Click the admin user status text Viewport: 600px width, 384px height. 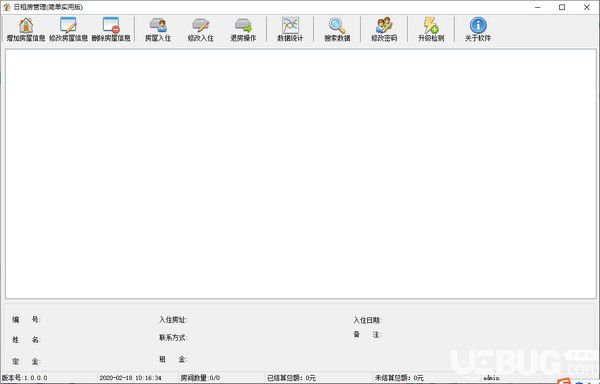491,378
